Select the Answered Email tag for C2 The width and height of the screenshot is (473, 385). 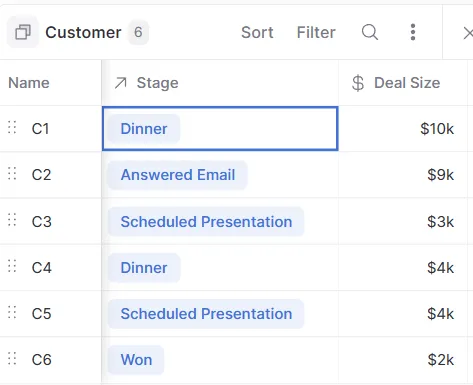tap(178, 175)
